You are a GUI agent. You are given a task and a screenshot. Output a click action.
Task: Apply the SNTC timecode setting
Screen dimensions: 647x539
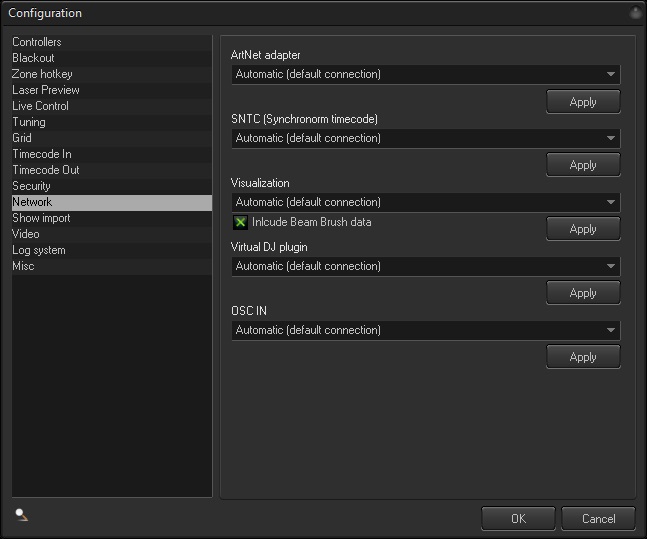[583, 165]
